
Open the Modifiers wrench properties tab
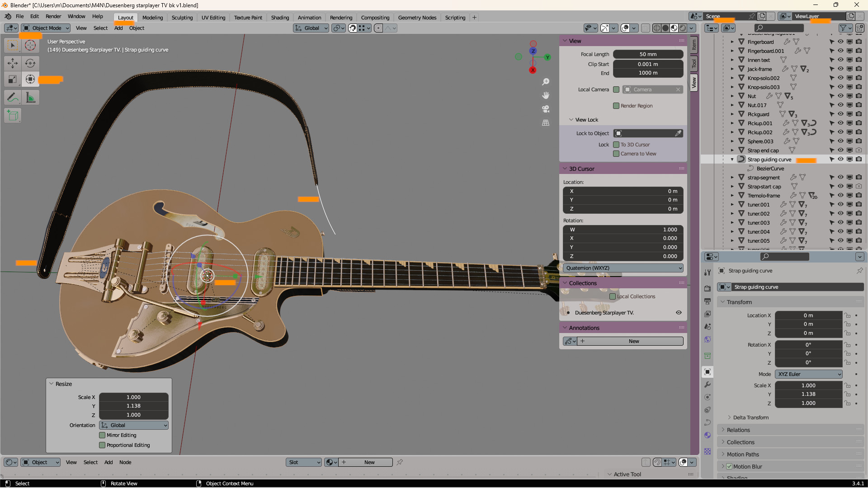(708, 385)
